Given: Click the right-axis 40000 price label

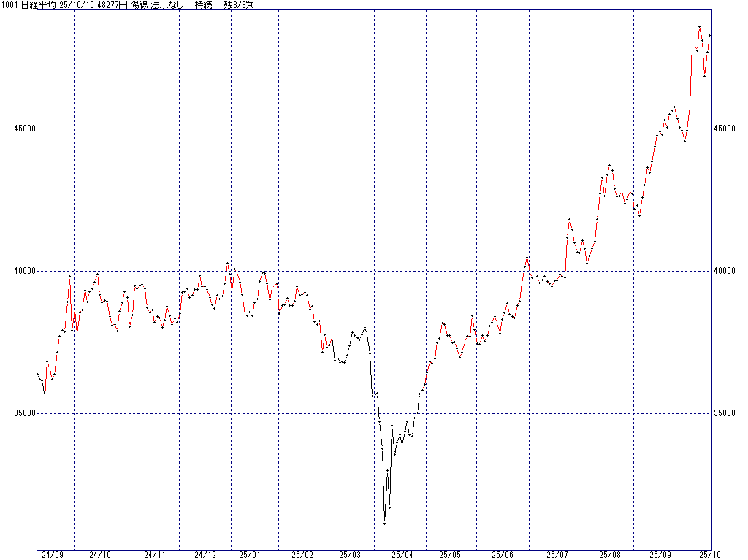Looking at the screenshot, I should pyautogui.click(x=725, y=271).
